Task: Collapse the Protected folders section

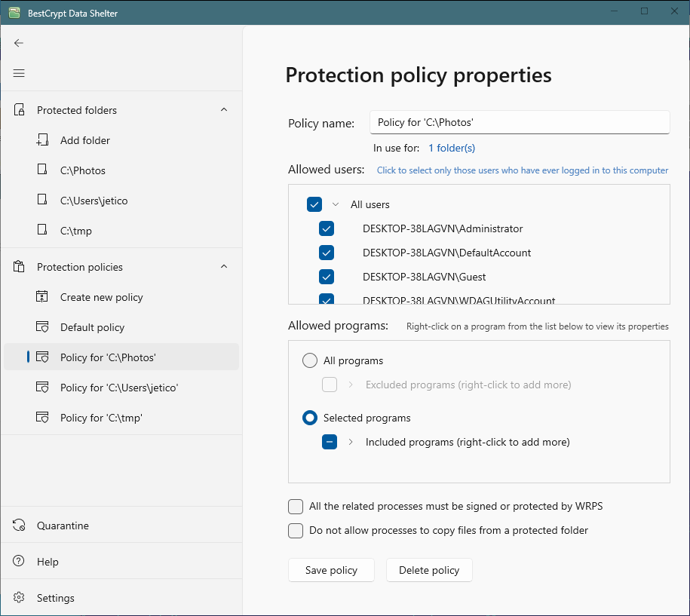Action: pos(224,109)
